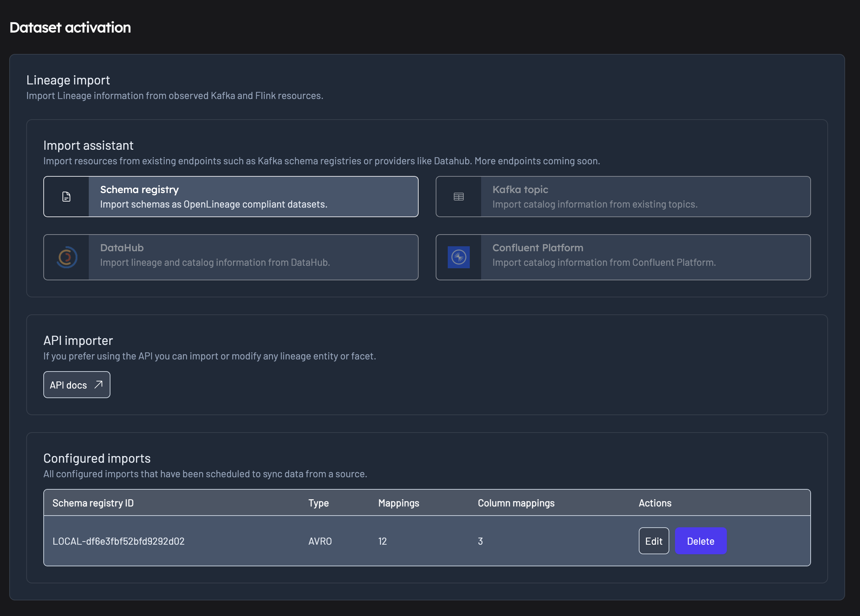Click the Schema registry document icon
Viewport: 860px width, 616px height.
pyautogui.click(x=66, y=197)
